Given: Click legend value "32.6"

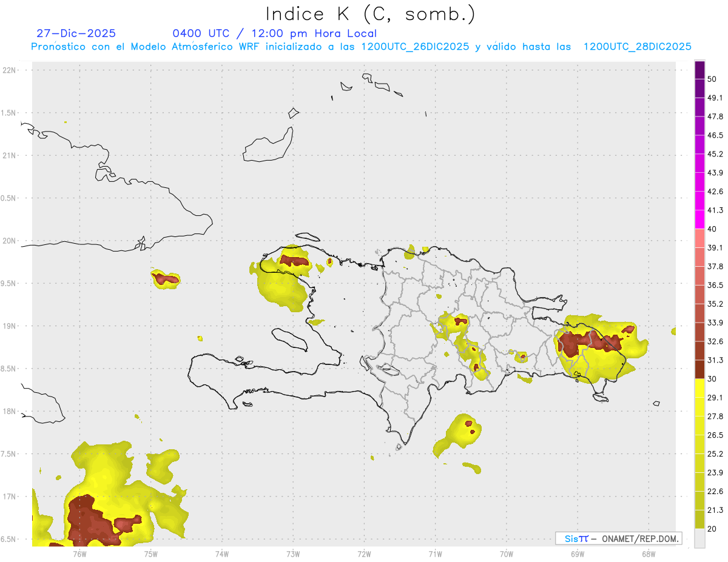Looking at the screenshot, I should point(715,342).
